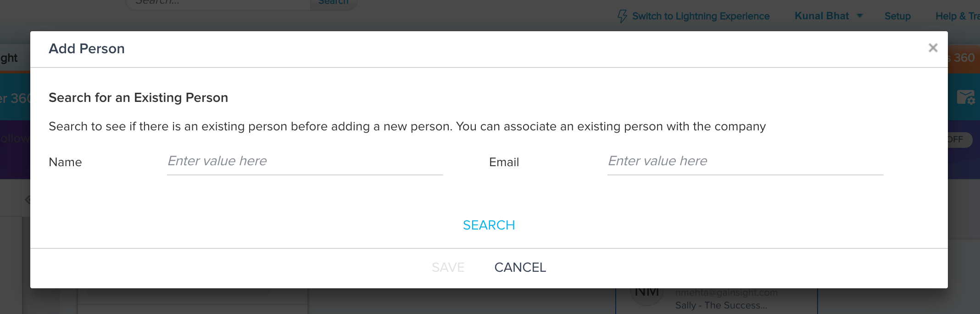Open the email settings envelope icon

[x=965, y=97]
